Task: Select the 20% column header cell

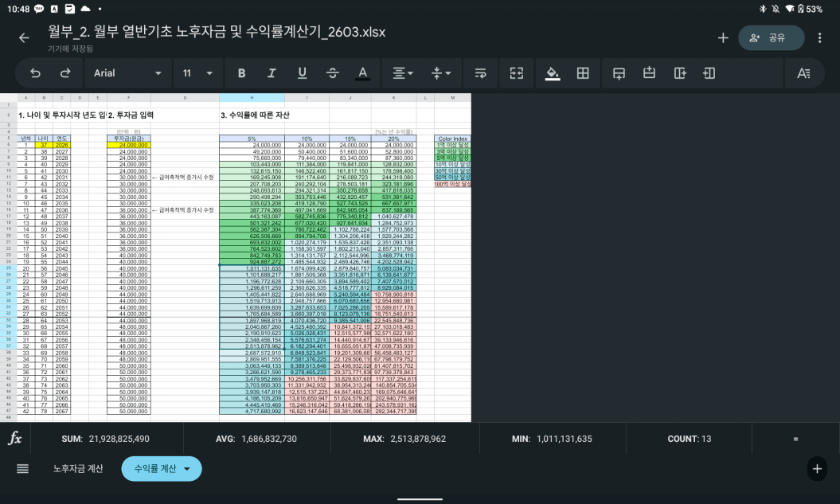Action: (394, 139)
